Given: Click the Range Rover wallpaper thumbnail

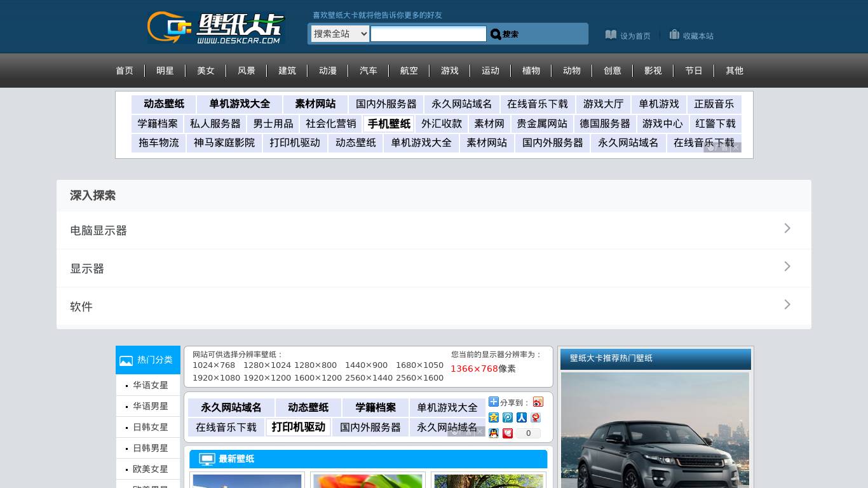Looking at the screenshot, I should pos(655,432).
